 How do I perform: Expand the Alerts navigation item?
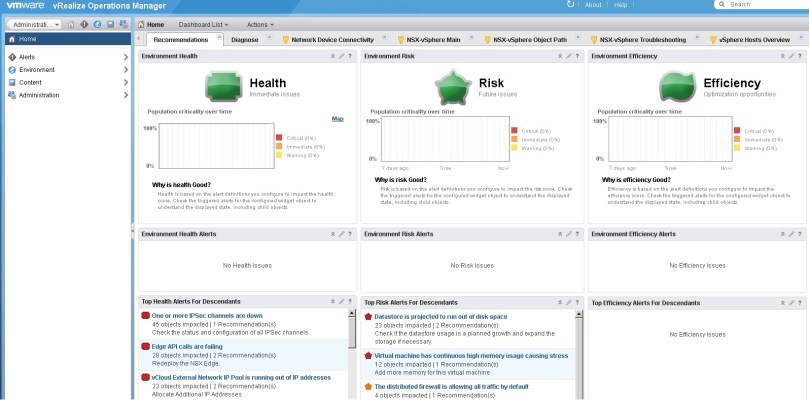(x=125, y=57)
